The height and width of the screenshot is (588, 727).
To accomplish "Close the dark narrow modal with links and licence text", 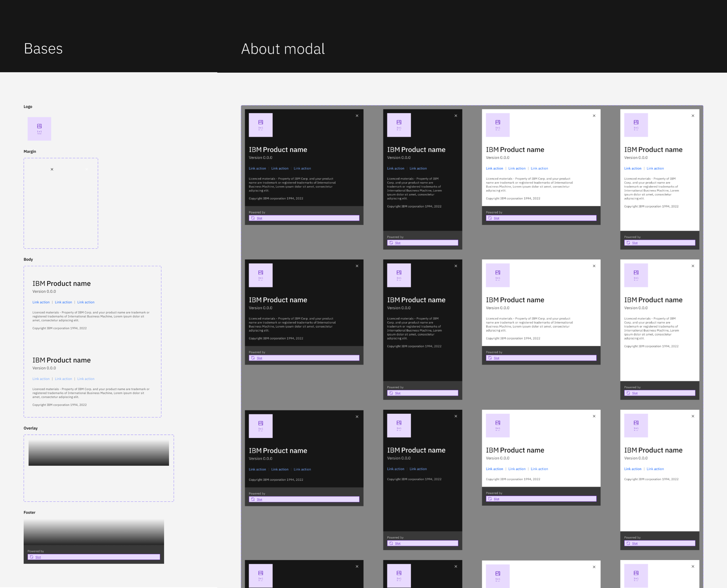I will click(456, 116).
